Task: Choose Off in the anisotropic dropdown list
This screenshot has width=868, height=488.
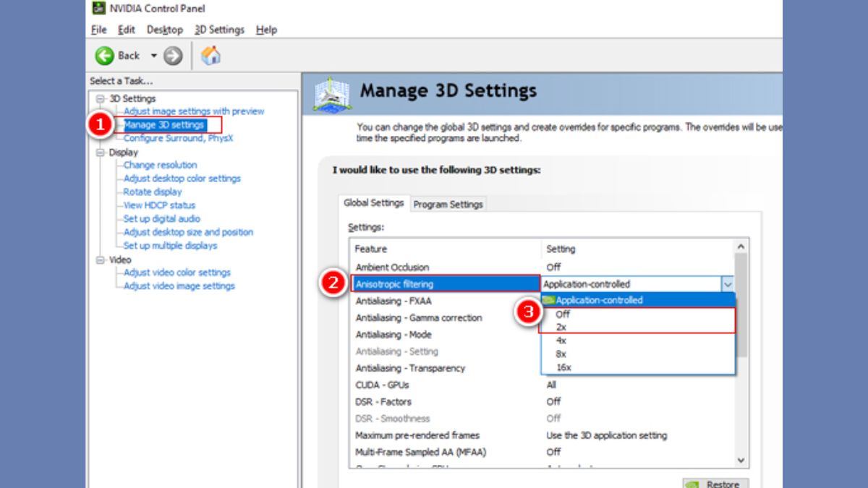Action: 638,314
